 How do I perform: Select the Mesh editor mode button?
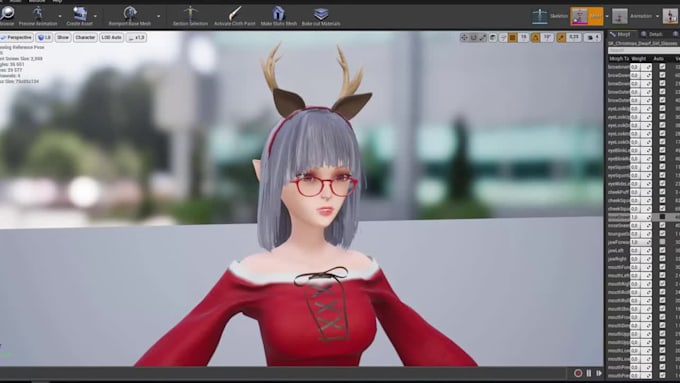pos(586,16)
